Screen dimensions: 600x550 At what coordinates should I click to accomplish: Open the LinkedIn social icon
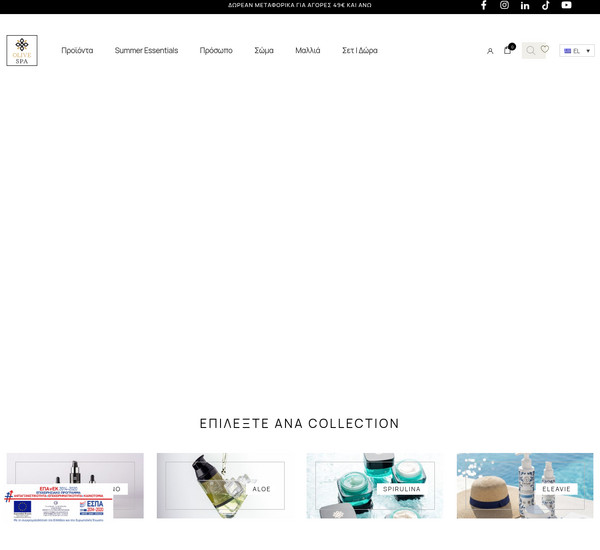click(525, 5)
